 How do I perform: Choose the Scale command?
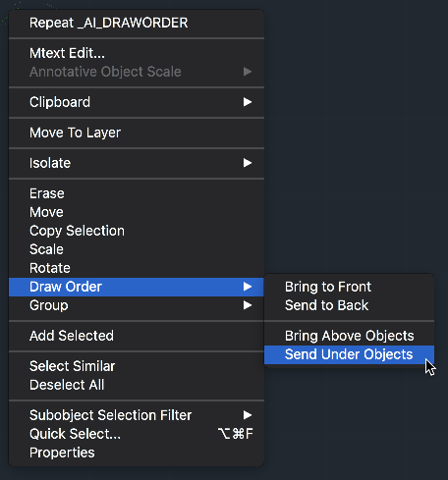pyautogui.click(x=137, y=249)
